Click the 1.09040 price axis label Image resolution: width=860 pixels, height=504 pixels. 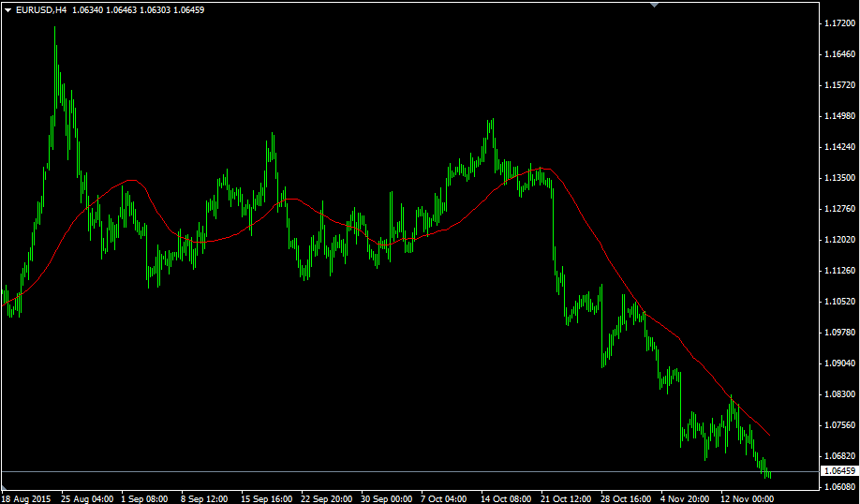[x=839, y=363]
